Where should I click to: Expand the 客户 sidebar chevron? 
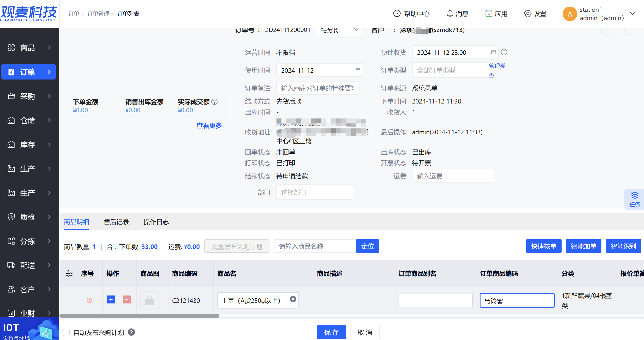point(49,289)
